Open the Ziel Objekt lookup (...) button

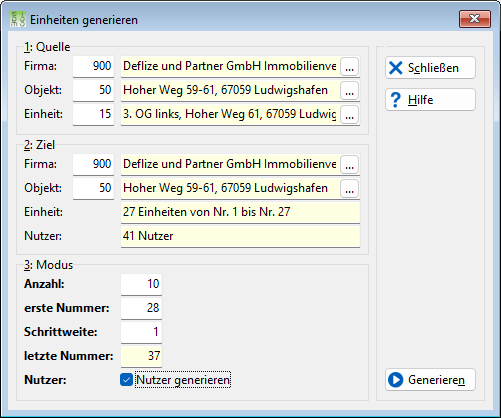[349, 189]
